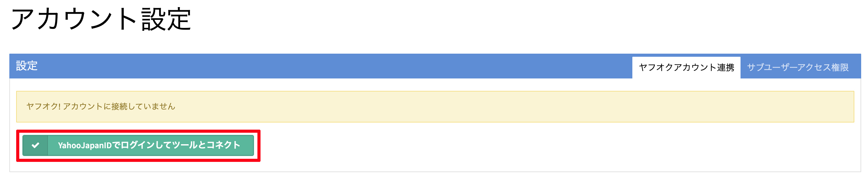Click the active white tab in the header
This screenshot has width=868, height=187.
point(686,68)
